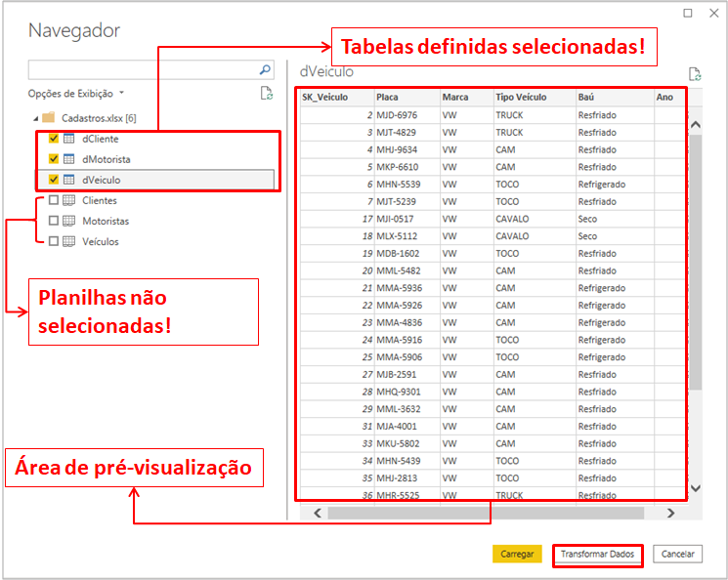Click the search magnifier icon

point(265,70)
